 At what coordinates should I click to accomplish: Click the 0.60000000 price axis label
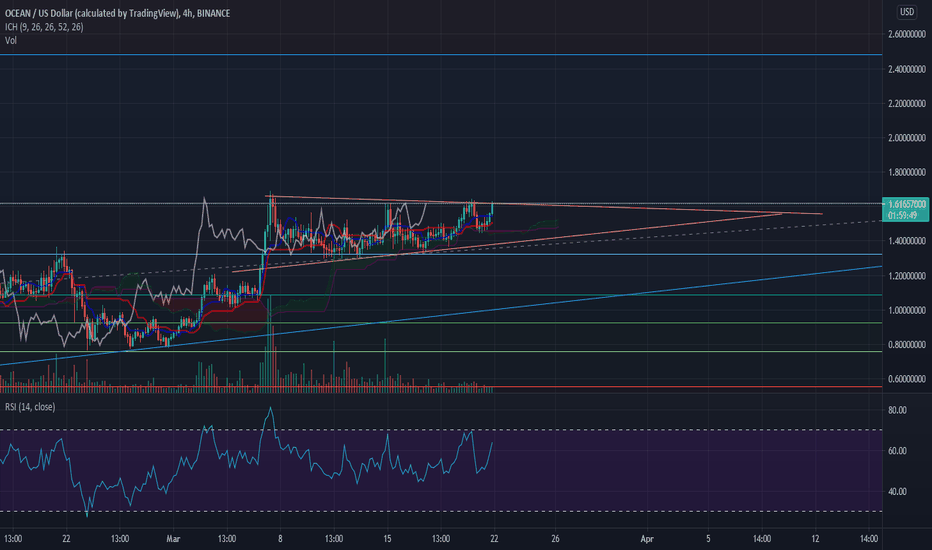(x=906, y=379)
